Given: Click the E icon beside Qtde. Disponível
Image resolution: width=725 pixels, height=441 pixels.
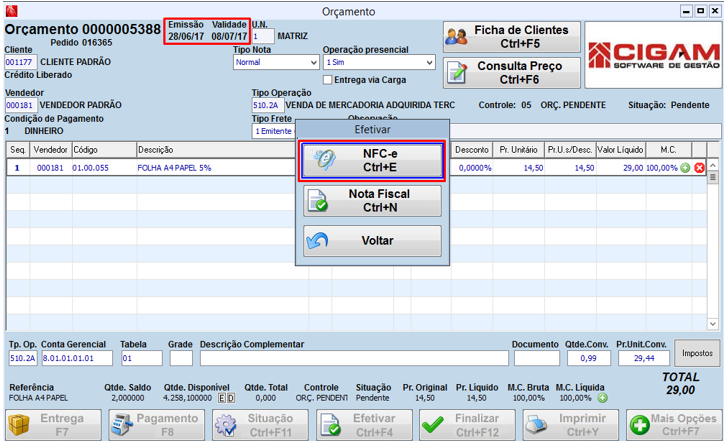Looking at the screenshot, I should coord(222,398).
